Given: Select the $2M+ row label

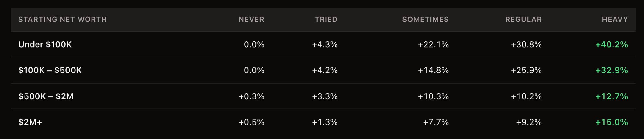Looking at the screenshot, I should click(30, 122).
